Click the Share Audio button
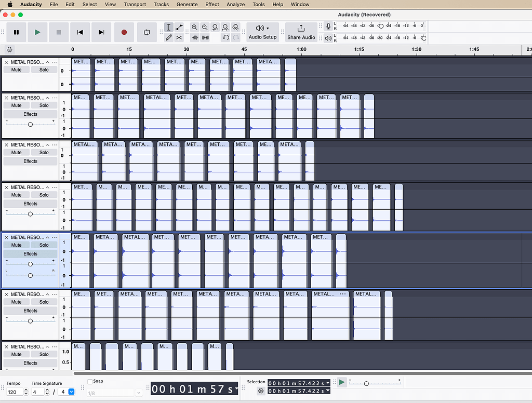Screen dimensions: 532x403 tap(301, 32)
